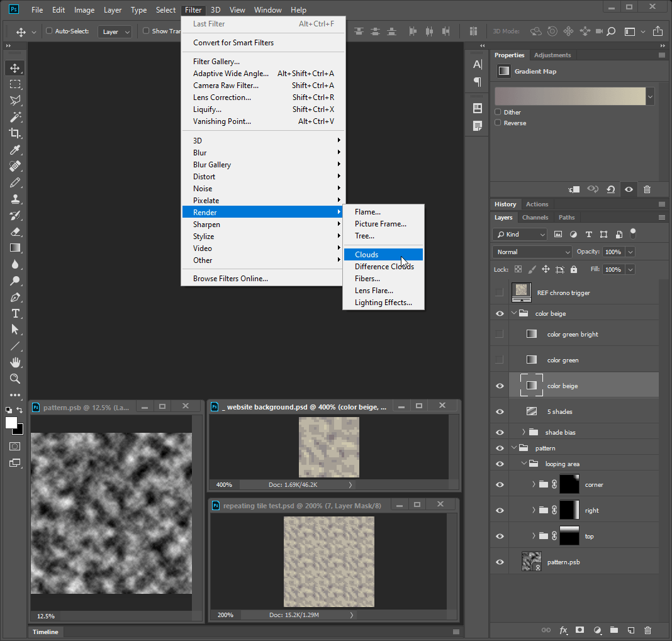Select the Magic Wand tool

(x=15, y=117)
